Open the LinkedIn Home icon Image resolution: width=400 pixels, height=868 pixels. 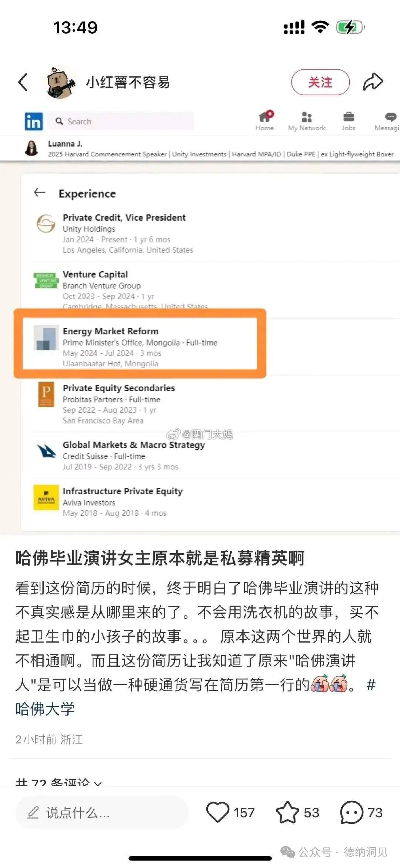pyautogui.click(x=265, y=121)
